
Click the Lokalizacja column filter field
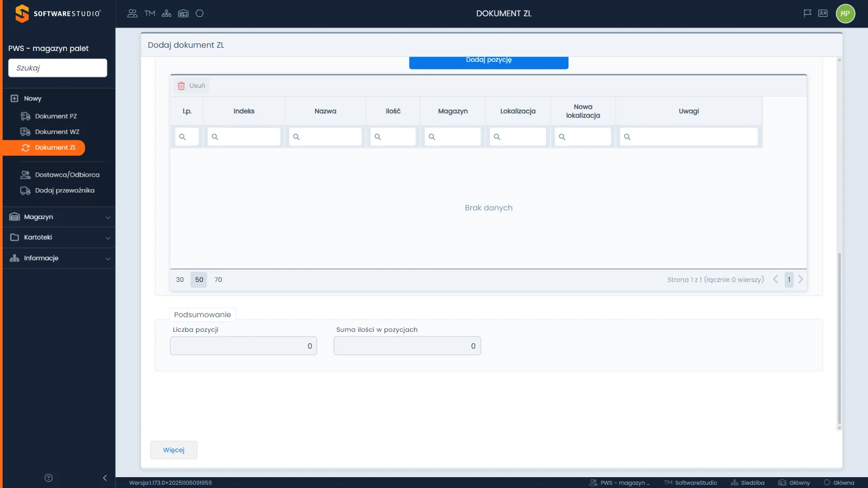(518, 137)
